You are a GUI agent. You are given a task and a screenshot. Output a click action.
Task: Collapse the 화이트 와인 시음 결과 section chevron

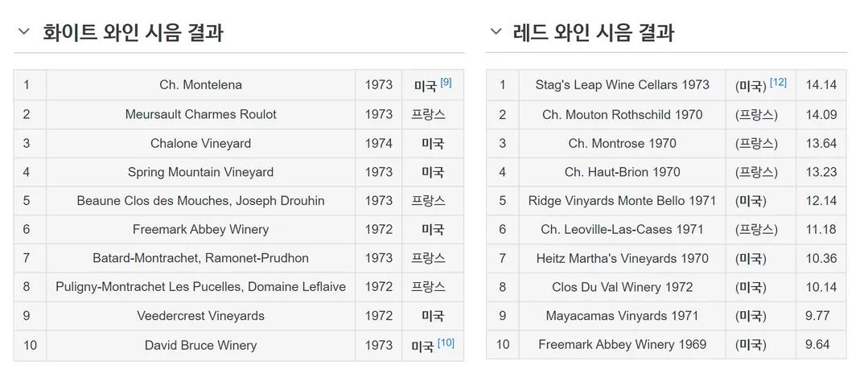(x=23, y=31)
